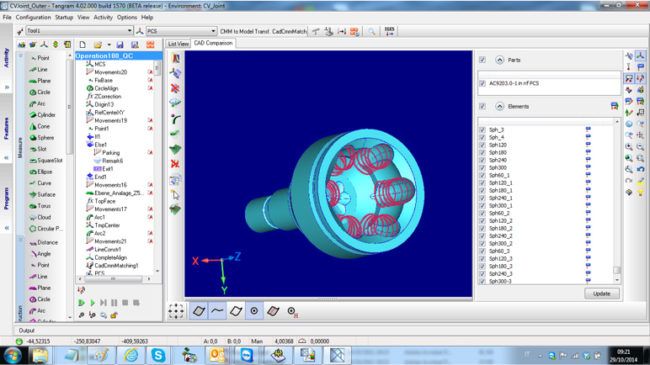Open the Configuration menu
Viewport: 650px width, 365px height.
click(33, 17)
